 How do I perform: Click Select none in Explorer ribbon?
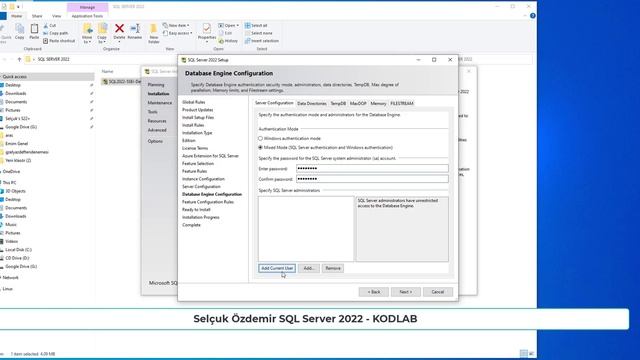tap(258, 33)
